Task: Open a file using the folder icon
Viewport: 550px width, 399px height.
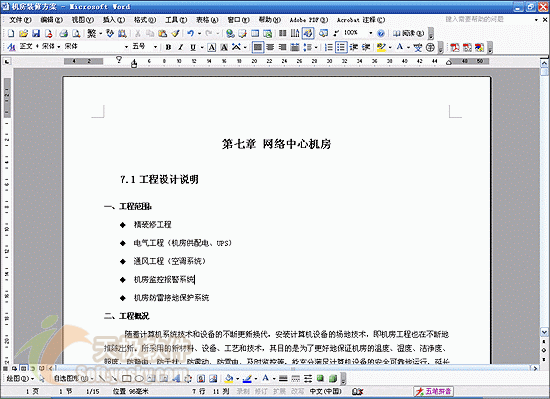Action: [24, 33]
